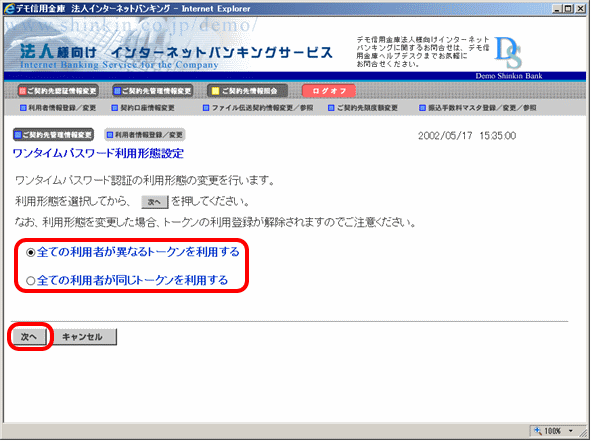Image resolution: width=591 pixels, height=441 pixels.
Task: Click the window resize grip in status bar
Action: pos(582,433)
